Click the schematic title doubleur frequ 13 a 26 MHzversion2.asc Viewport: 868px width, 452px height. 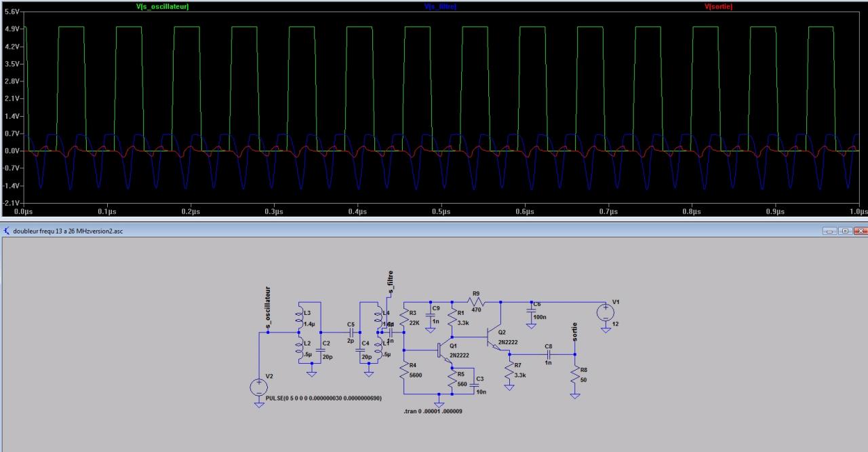tap(68, 231)
